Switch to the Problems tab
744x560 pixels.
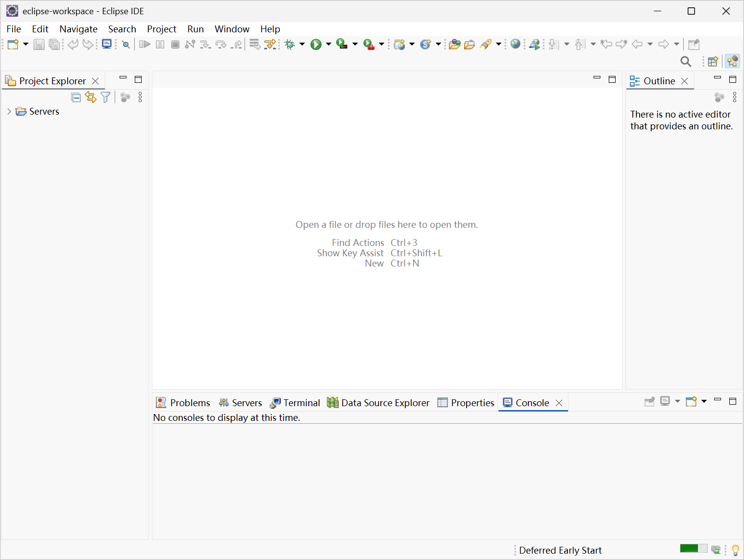183,403
